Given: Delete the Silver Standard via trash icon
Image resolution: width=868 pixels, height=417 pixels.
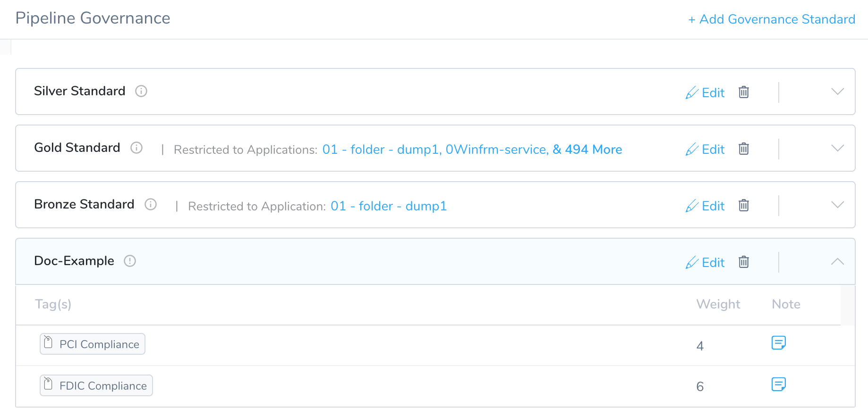Looking at the screenshot, I should coord(744,92).
